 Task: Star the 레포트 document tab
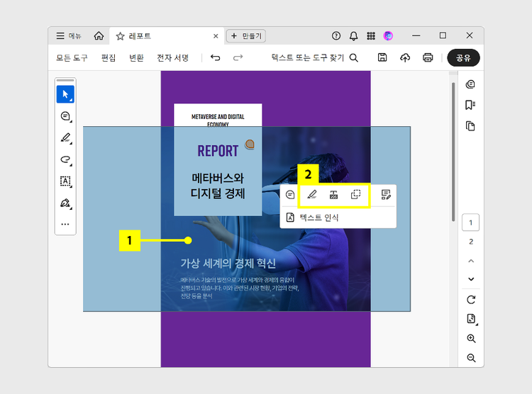click(120, 36)
